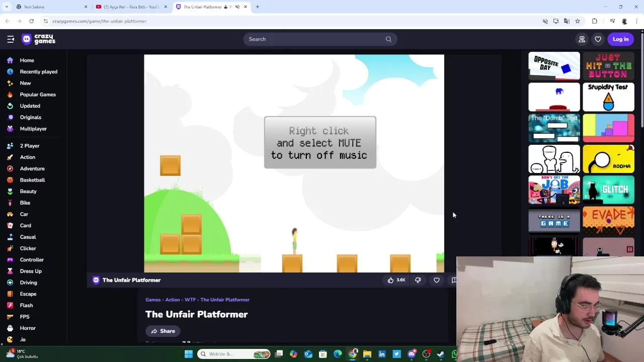Add game to favorites heart below game
644x362 pixels.
[x=437, y=280]
